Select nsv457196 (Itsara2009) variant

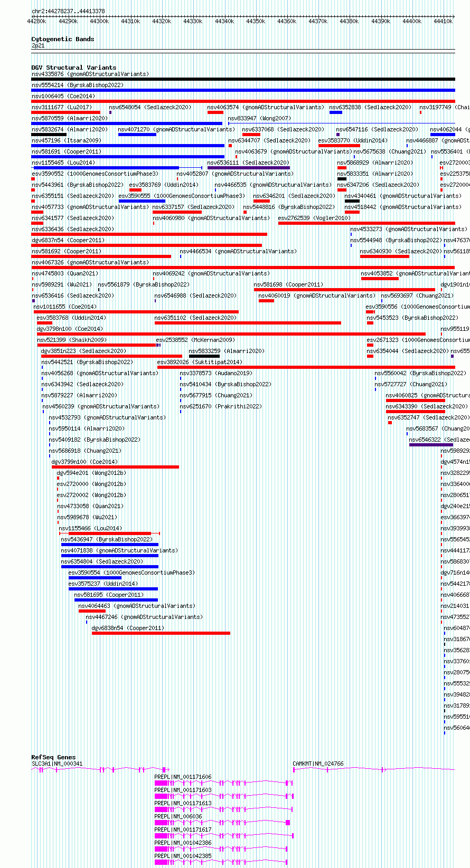click(x=67, y=140)
